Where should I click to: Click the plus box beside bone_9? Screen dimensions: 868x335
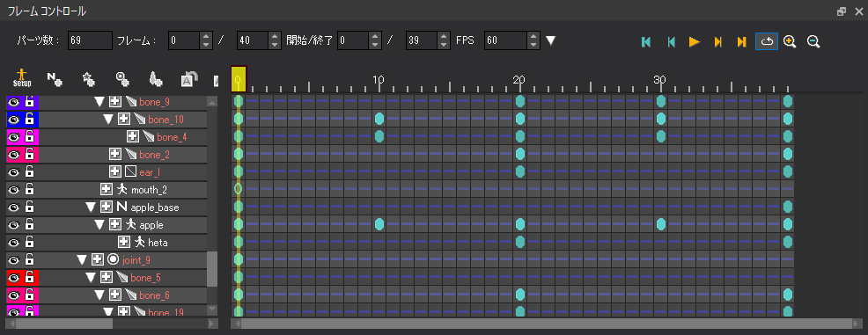[x=115, y=102]
